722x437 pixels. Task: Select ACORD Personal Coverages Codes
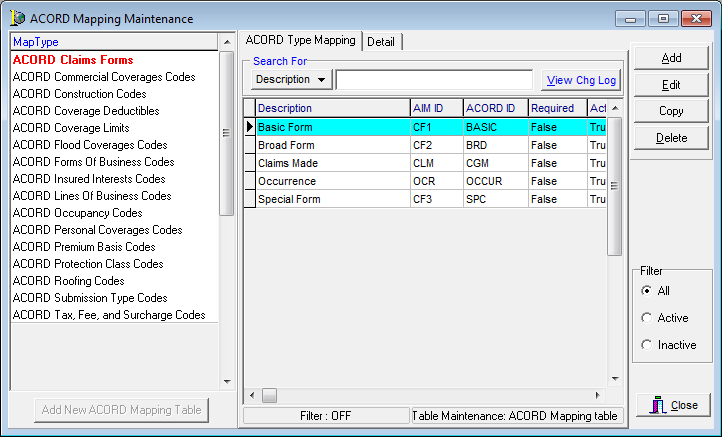click(x=114, y=230)
